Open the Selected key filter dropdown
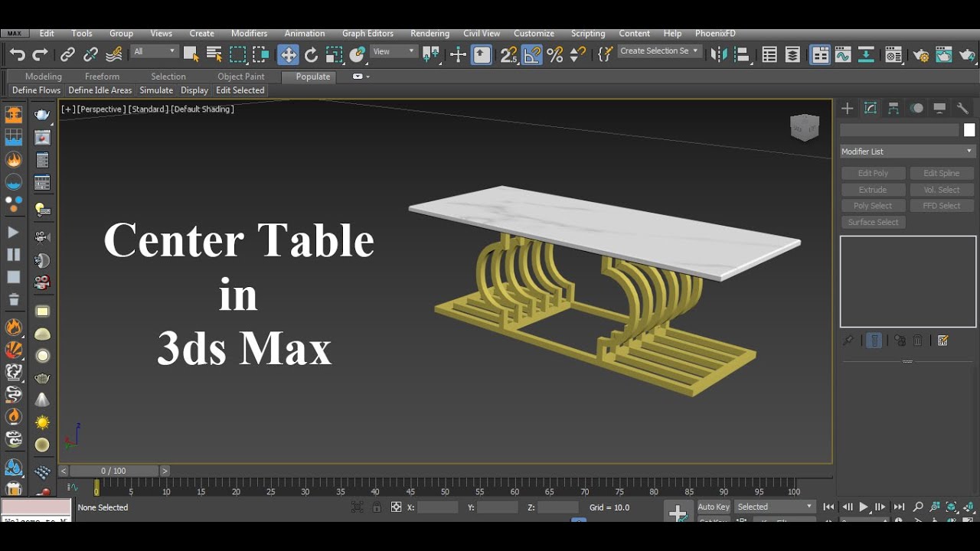The image size is (980, 551). (x=775, y=507)
